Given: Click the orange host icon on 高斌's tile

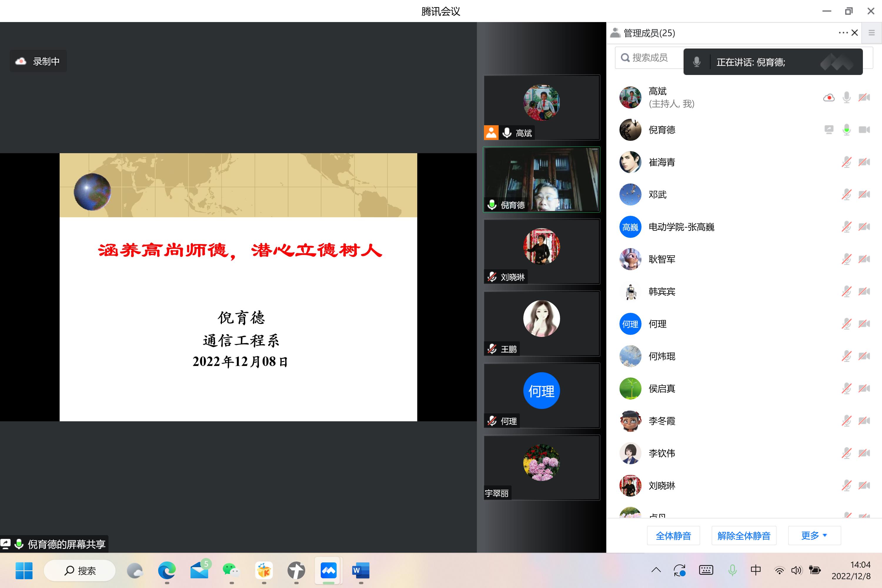Looking at the screenshot, I should (491, 133).
